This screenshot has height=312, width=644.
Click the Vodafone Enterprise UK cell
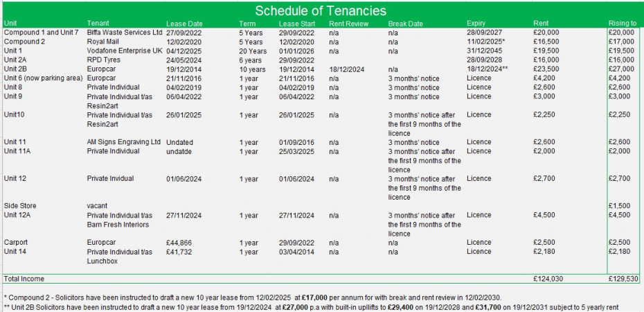125,51
